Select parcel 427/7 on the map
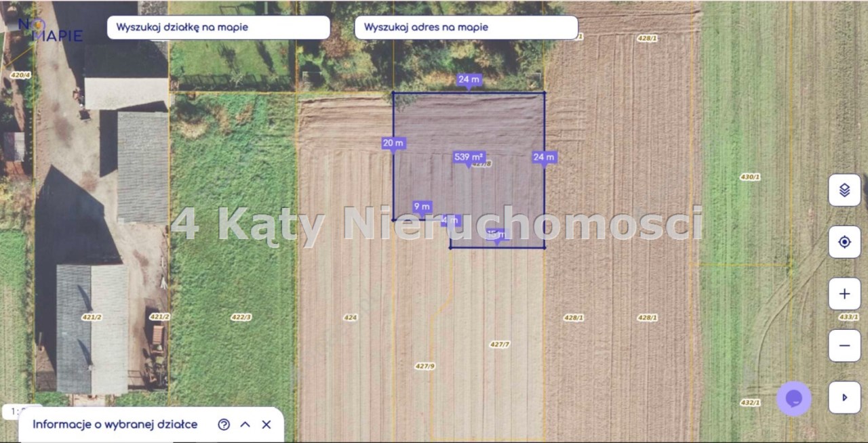 coord(499,345)
